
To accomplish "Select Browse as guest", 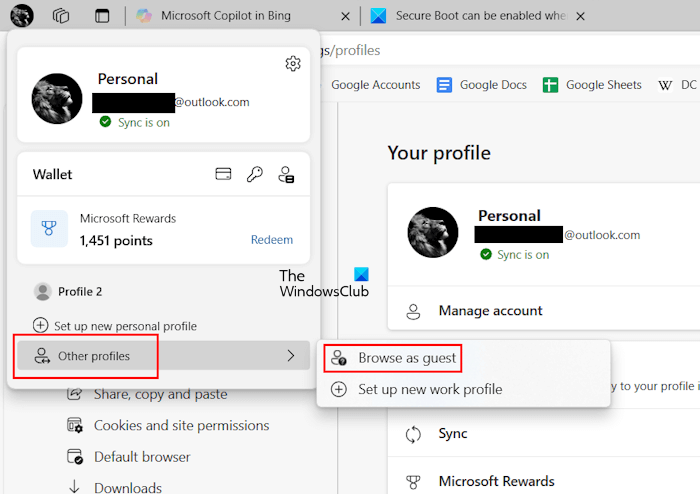I will pos(393,358).
